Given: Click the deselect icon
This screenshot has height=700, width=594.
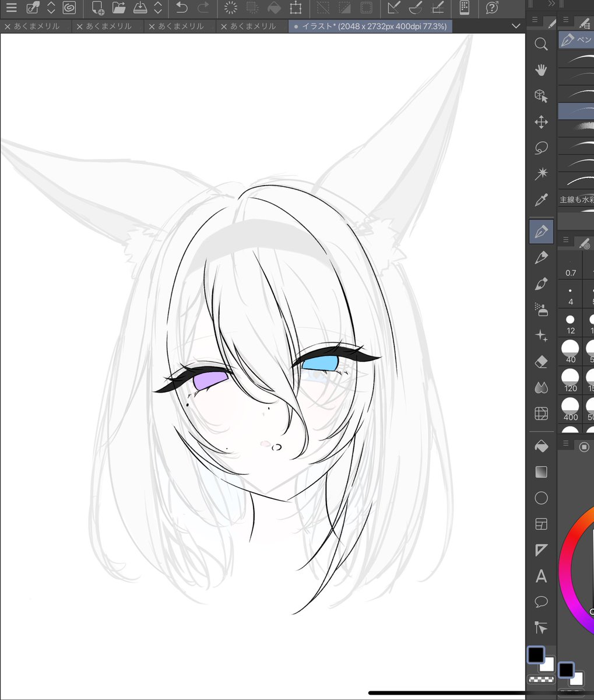Looking at the screenshot, I should click(322, 8).
